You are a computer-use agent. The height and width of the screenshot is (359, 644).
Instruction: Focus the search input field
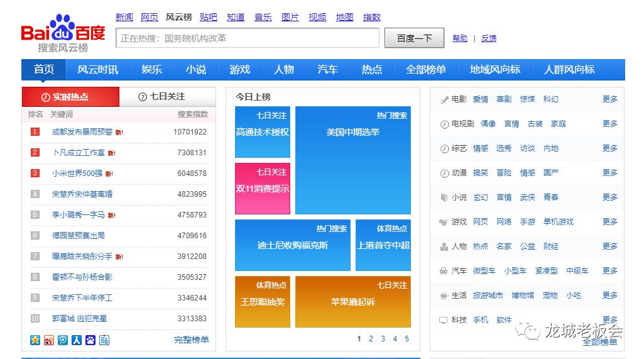pos(248,38)
